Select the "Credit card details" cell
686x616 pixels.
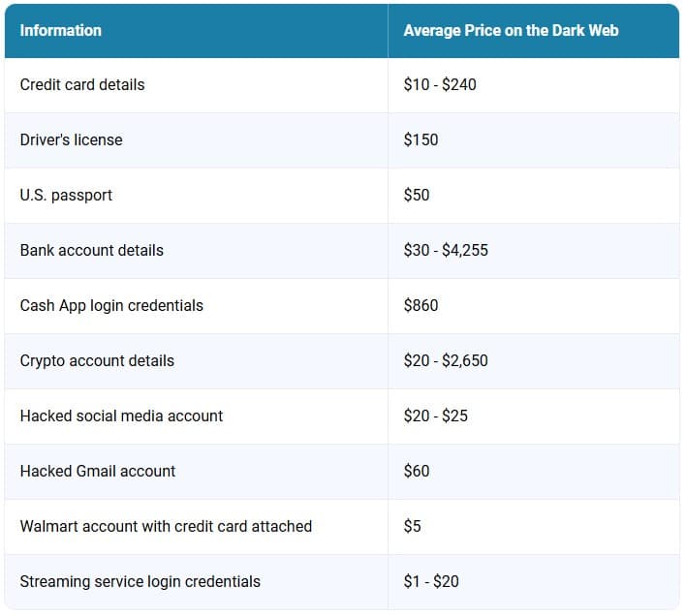coord(82,84)
